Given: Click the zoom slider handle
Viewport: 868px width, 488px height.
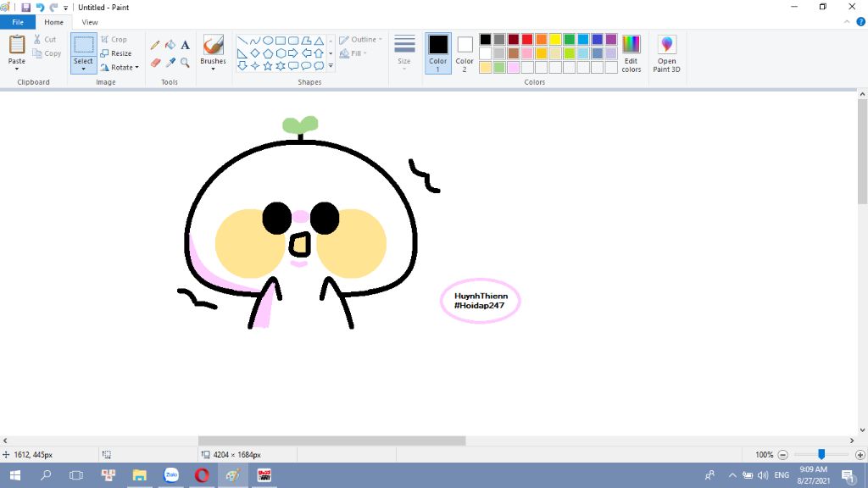Looking at the screenshot, I should [821, 454].
